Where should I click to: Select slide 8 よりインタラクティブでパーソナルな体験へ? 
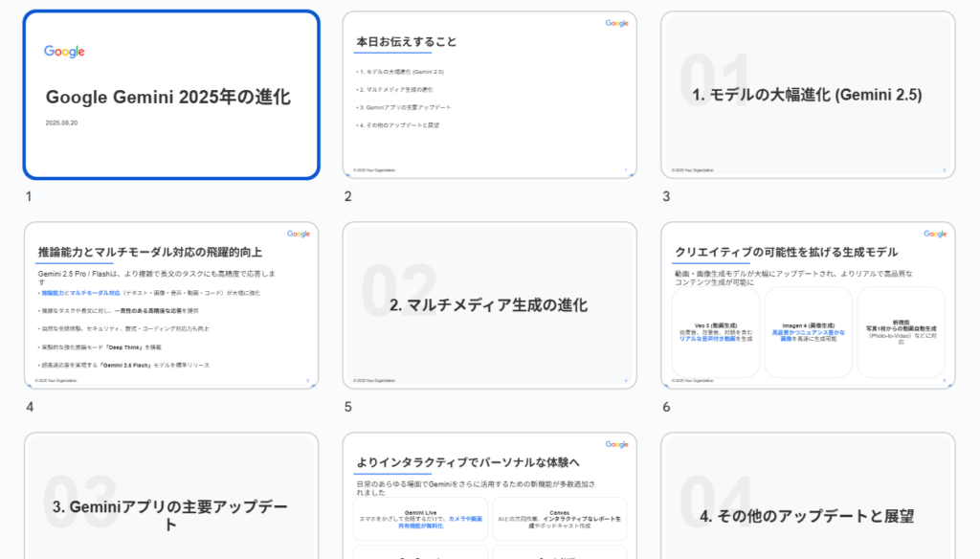(x=489, y=495)
